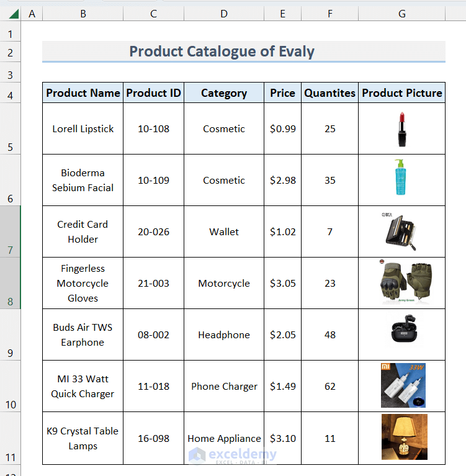The width and height of the screenshot is (466, 476).
Task: Click product ID 16-098
Action: [154, 438]
